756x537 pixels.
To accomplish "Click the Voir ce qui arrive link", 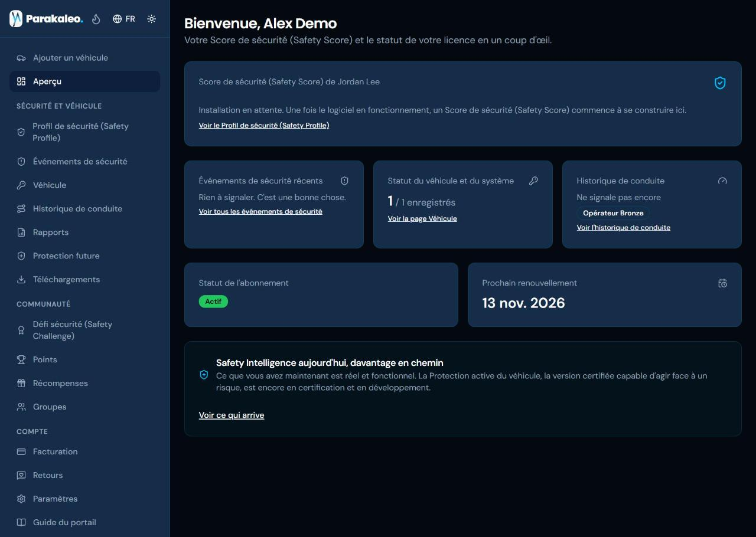I will [232, 415].
